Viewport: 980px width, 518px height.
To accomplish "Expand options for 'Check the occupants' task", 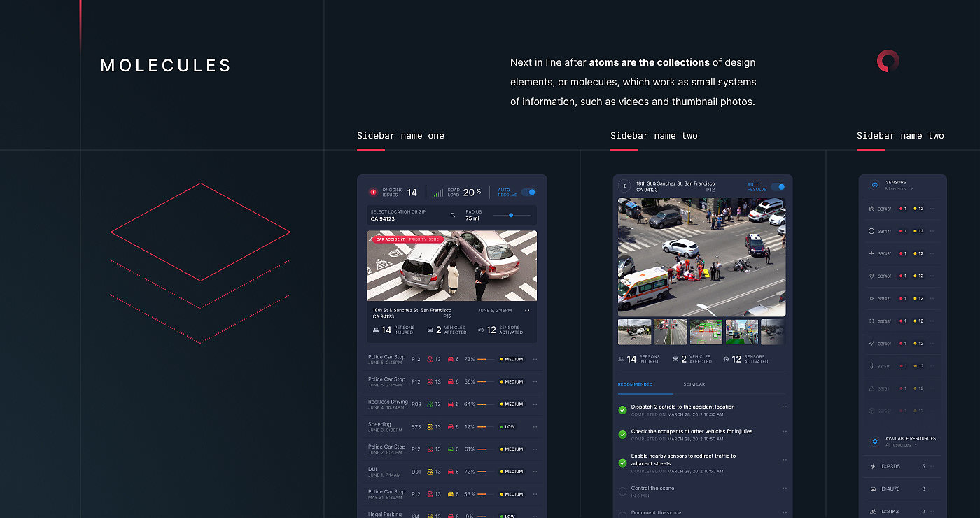I will pos(784,432).
